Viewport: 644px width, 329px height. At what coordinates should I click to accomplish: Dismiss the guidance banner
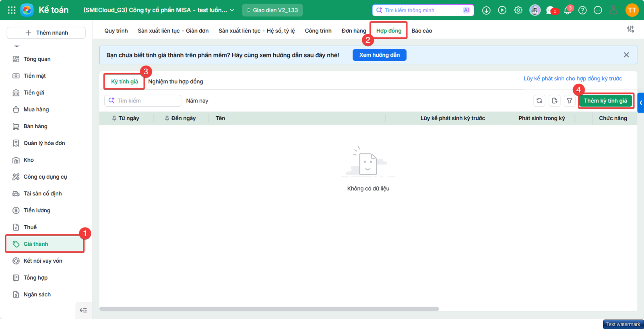pyautogui.click(x=626, y=55)
